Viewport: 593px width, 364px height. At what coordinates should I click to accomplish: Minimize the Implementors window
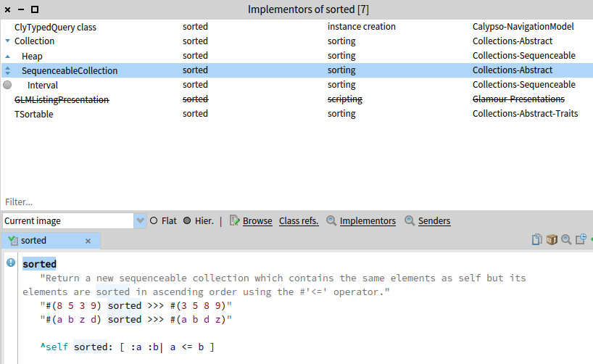coord(21,9)
